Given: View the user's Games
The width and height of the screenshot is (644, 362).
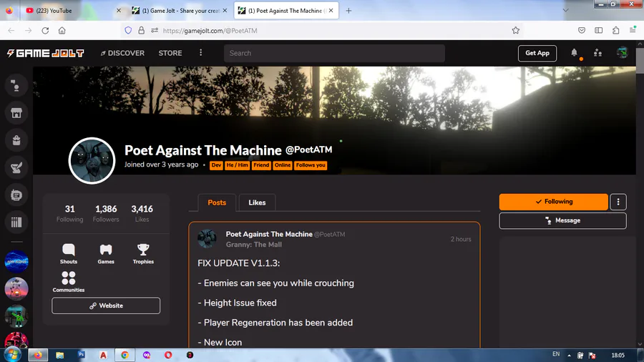Looking at the screenshot, I should (106, 254).
